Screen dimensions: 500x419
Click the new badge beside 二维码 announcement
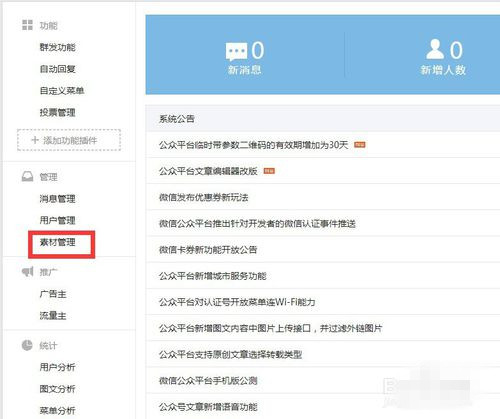pos(360,145)
